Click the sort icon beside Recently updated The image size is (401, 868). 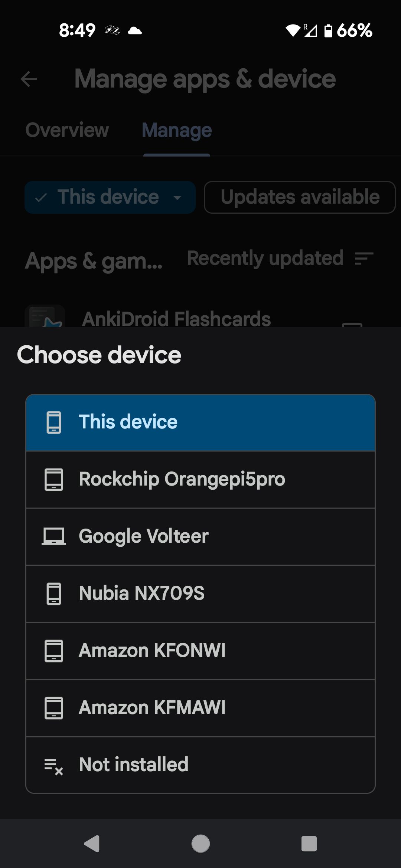click(363, 259)
